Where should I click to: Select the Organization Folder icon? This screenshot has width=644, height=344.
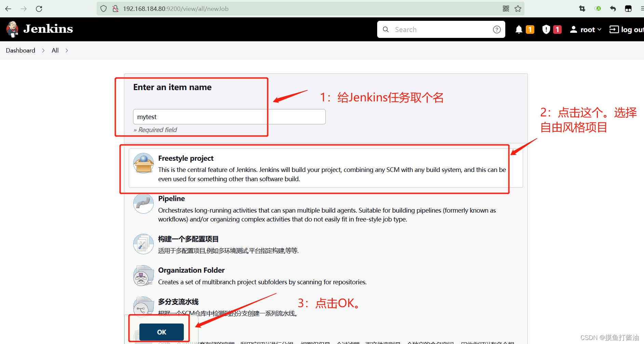pyautogui.click(x=143, y=275)
